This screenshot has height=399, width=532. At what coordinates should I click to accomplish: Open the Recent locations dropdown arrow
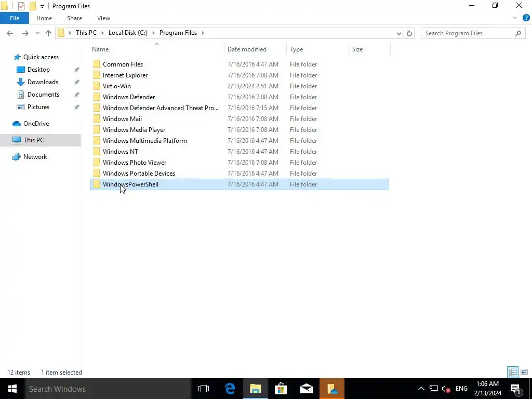(x=37, y=33)
